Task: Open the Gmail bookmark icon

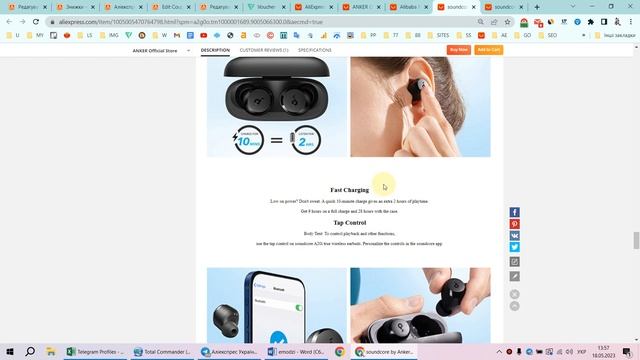Action: 177,36
